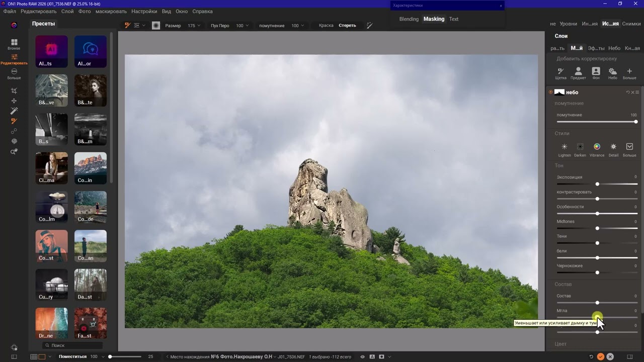Toggle the небо layer enable dot
644x362 pixels.
pos(550,93)
